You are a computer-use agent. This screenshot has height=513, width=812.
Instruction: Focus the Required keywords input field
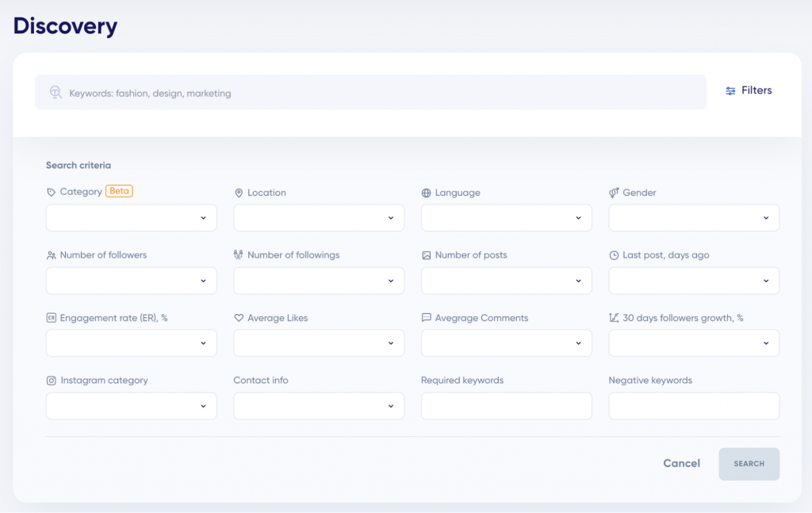click(x=506, y=406)
